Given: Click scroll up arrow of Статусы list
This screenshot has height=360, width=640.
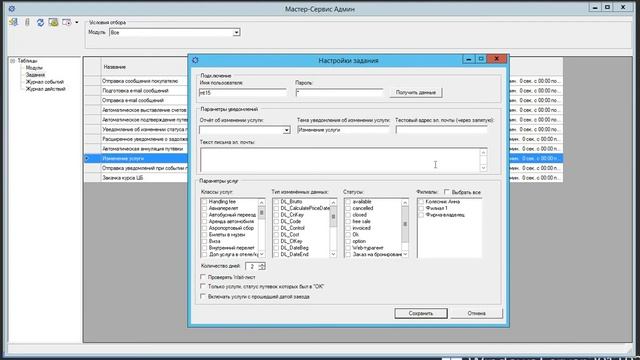Looking at the screenshot, I should [x=405, y=202].
